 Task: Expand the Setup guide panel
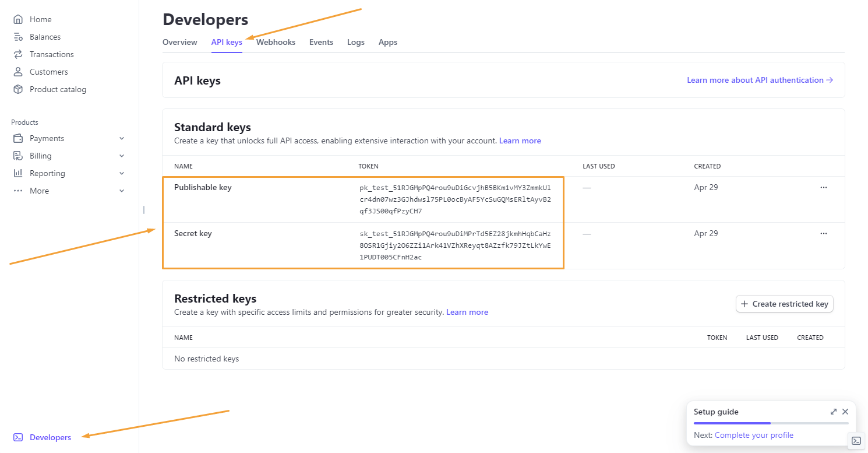834,412
